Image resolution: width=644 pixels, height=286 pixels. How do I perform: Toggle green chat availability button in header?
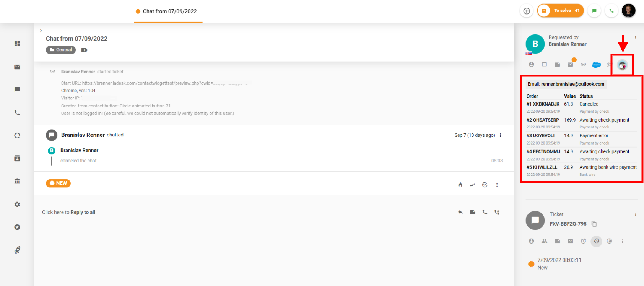click(594, 11)
